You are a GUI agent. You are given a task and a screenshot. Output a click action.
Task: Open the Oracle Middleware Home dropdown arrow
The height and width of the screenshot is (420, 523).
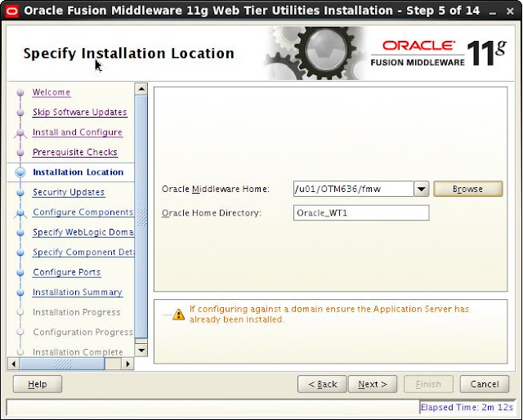click(x=422, y=189)
